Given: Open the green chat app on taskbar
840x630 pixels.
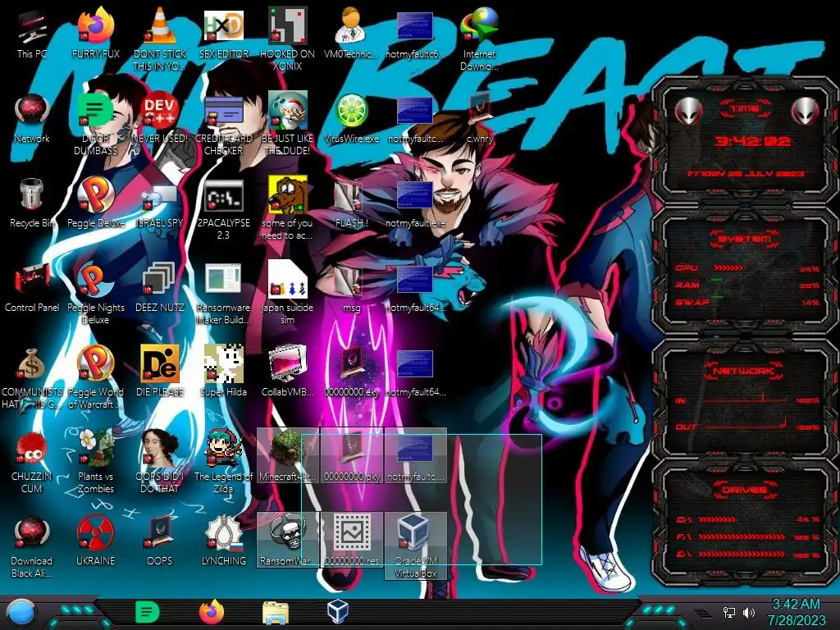Looking at the screenshot, I should (x=147, y=612).
